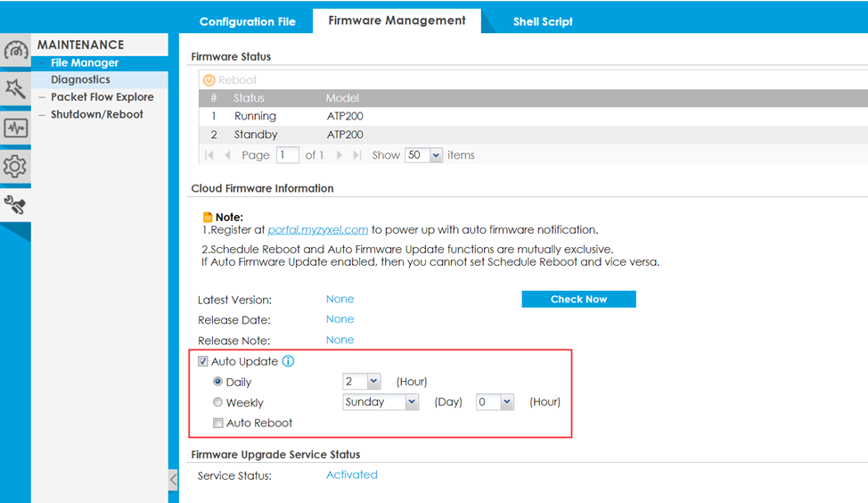Select the Weekly radio button
The width and height of the screenshot is (868, 503).
[x=218, y=402]
